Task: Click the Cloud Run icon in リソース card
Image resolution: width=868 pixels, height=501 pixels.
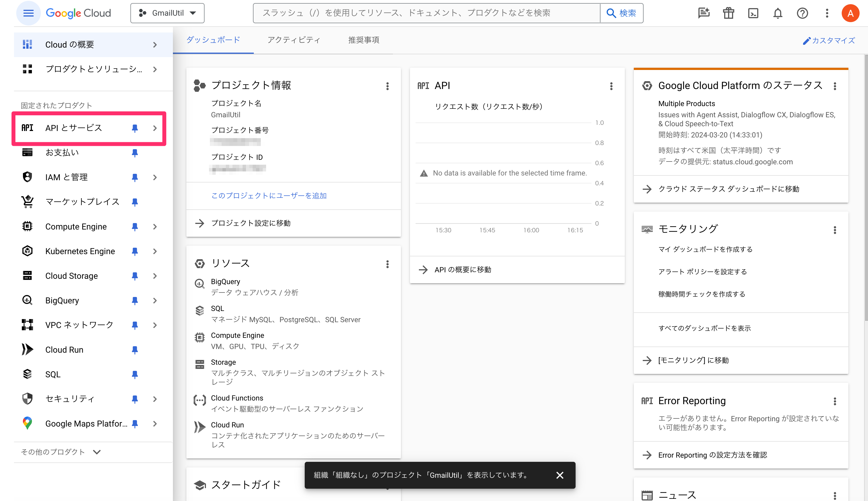Action: pos(200,427)
